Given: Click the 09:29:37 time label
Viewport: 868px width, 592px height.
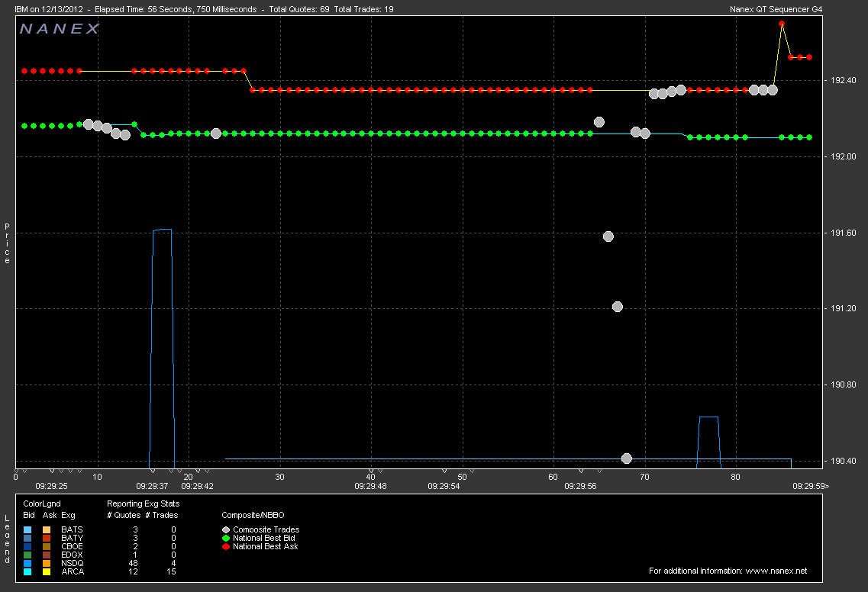Looking at the screenshot, I should pos(152,486).
